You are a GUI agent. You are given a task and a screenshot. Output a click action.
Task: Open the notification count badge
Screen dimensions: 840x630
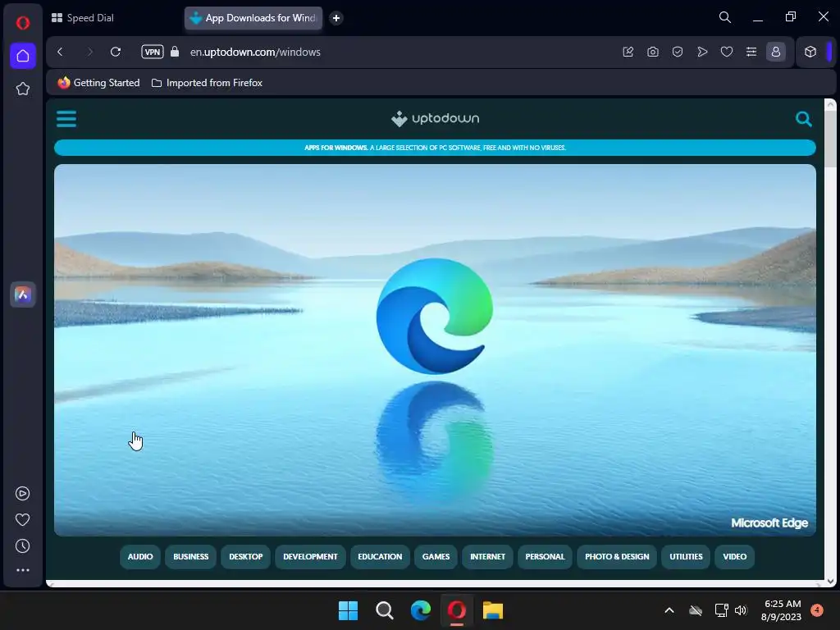coord(817,609)
